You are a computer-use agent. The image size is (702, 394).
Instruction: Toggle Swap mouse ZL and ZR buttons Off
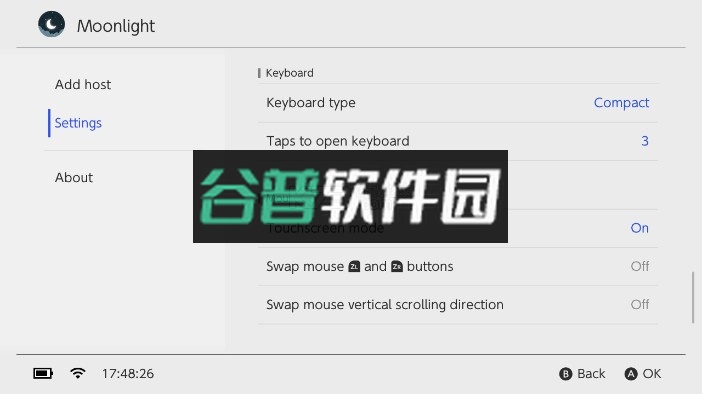(640, 266)
